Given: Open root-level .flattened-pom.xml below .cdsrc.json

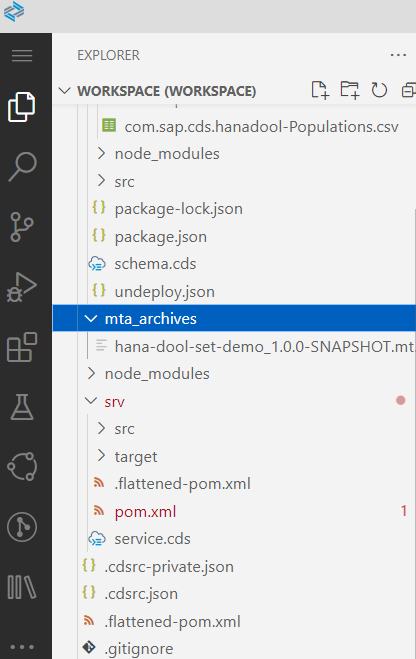Looking at the screenshot, I should coord(172,622).
